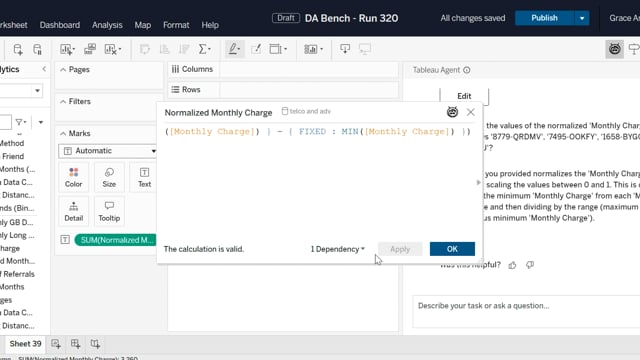Toggle the Tableau Agent toolbar icon
Viewport: 640px width, 360px height.
[615, 49]
